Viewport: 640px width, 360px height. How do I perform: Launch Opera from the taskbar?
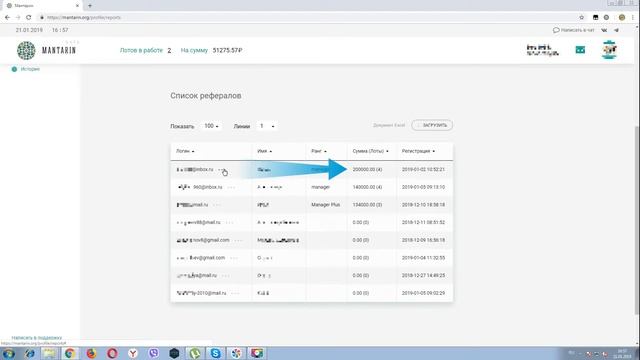point(112,353)
